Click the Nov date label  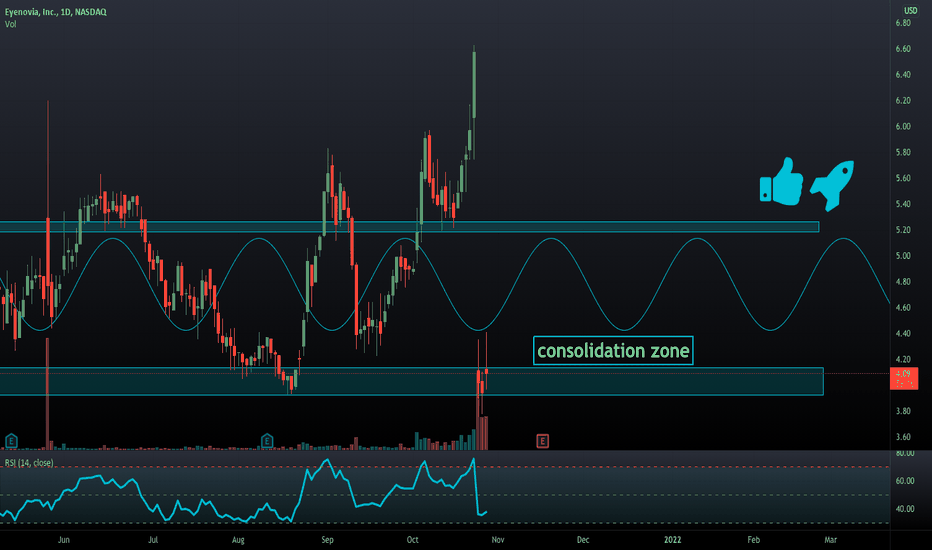(x=498, y=540)
